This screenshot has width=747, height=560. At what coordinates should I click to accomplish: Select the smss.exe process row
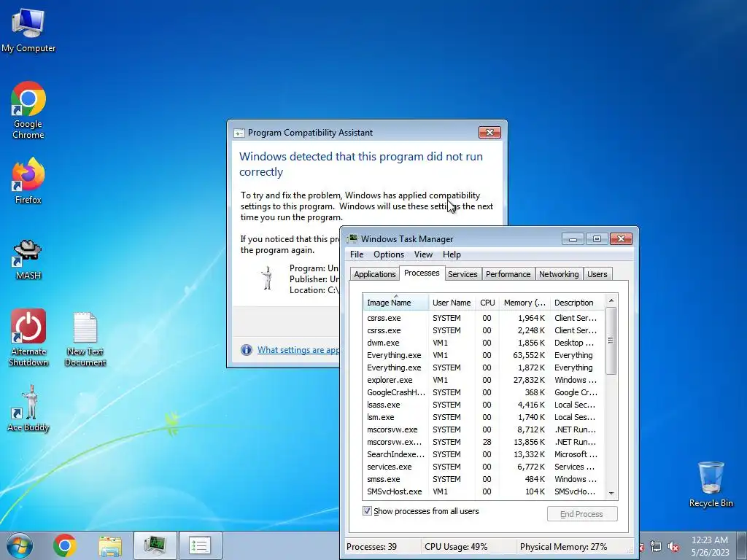point(484,479)
